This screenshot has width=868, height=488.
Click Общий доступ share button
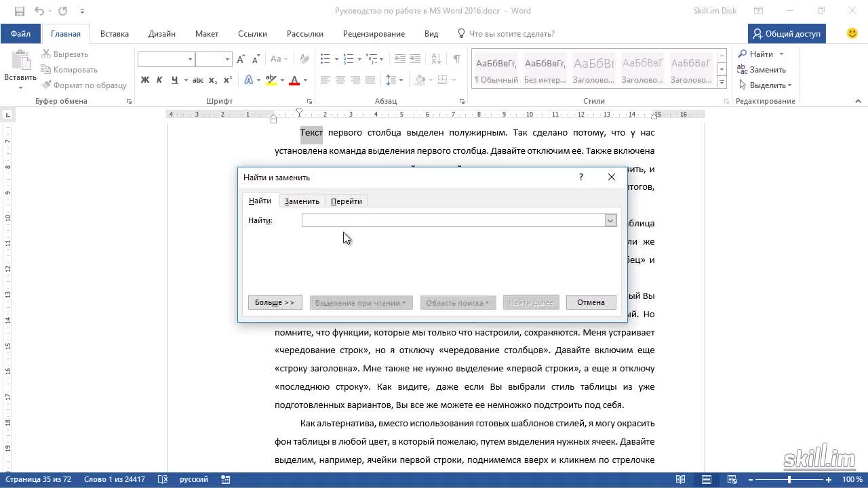(x=787, y=34)
